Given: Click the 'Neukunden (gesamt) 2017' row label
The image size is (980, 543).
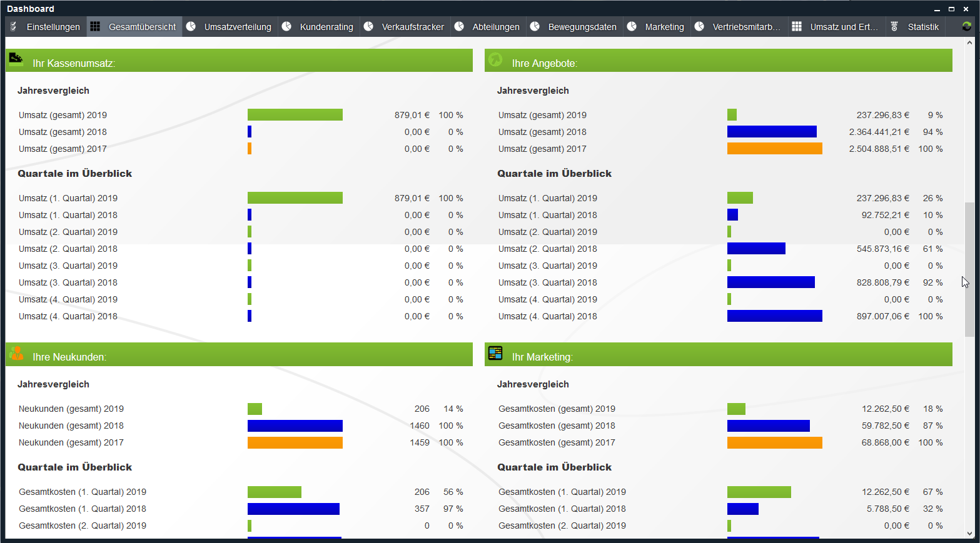Looking at the screenshot, I should click(x=71, y=442).
